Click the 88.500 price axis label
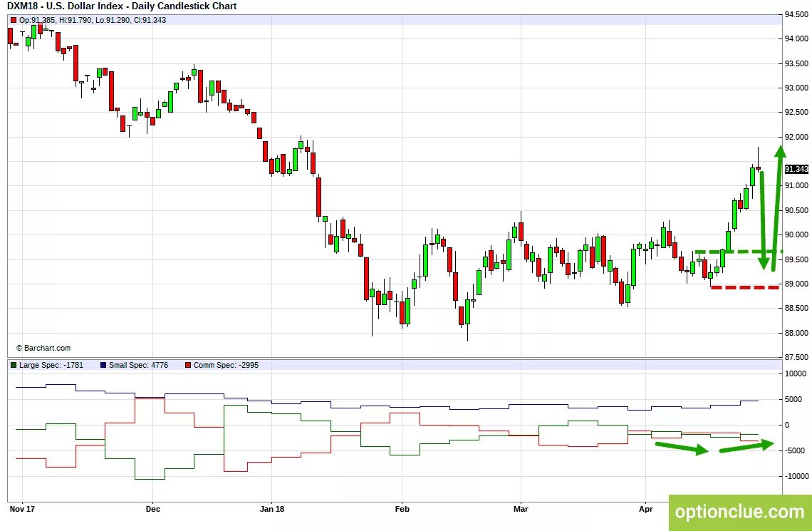This screenshot has height=531, width=812. pyautogui.click(x=796, y=308)
